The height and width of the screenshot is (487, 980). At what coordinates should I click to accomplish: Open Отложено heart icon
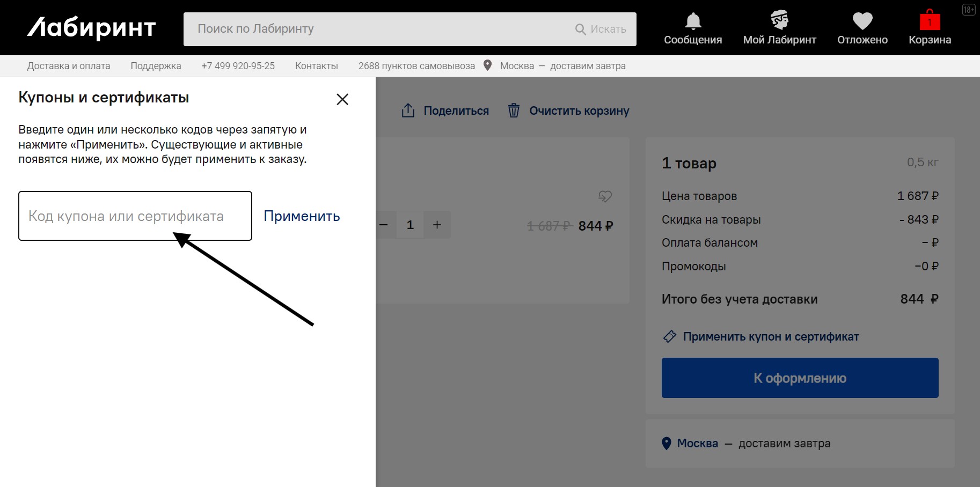(862, 21)
